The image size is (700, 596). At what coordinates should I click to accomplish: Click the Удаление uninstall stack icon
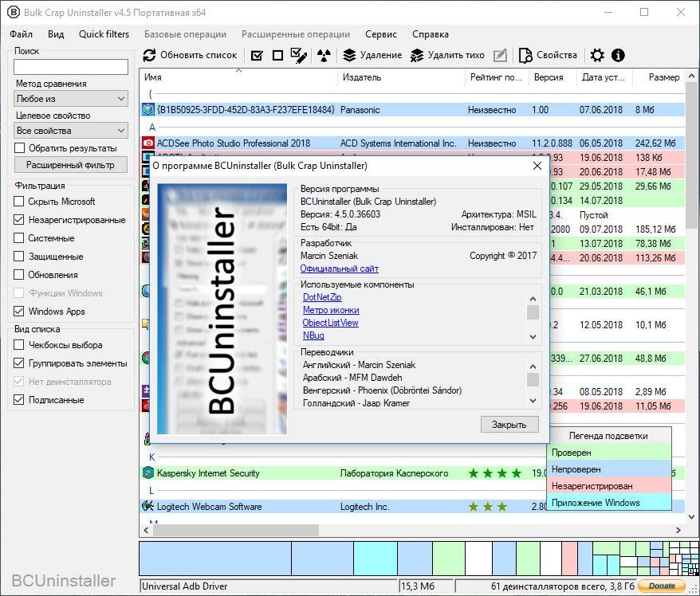click(x=349, y=55)
